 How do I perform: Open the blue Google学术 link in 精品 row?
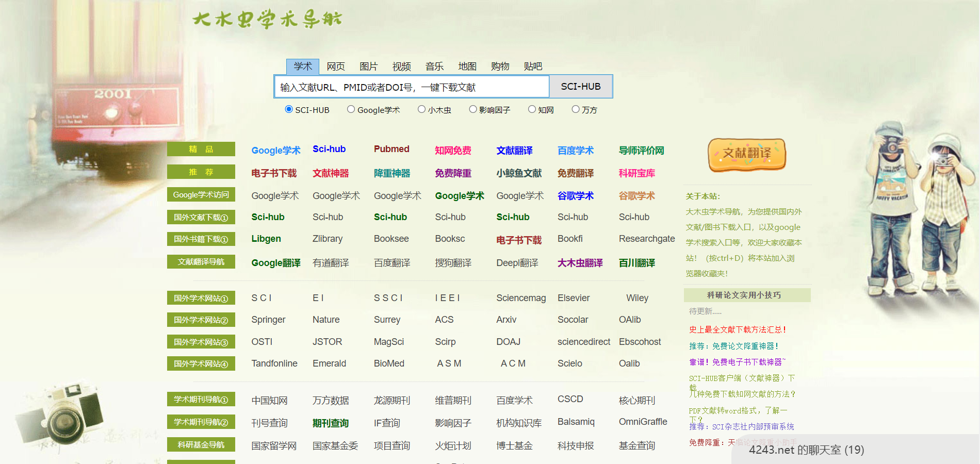tap(276, 150)
